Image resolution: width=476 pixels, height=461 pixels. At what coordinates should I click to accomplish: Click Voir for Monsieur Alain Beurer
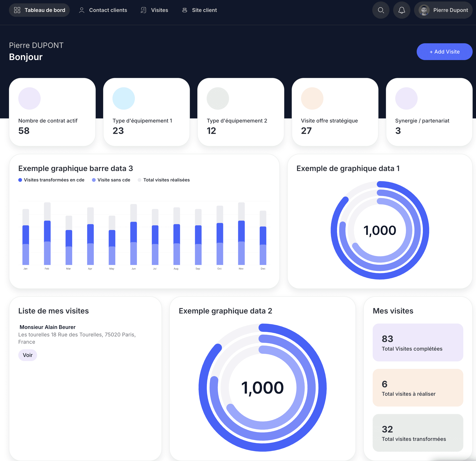(x=27, y=355)
